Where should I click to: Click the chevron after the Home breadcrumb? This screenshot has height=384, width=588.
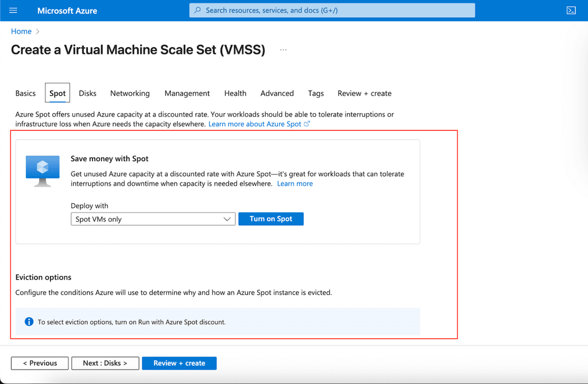coord(36,31)
